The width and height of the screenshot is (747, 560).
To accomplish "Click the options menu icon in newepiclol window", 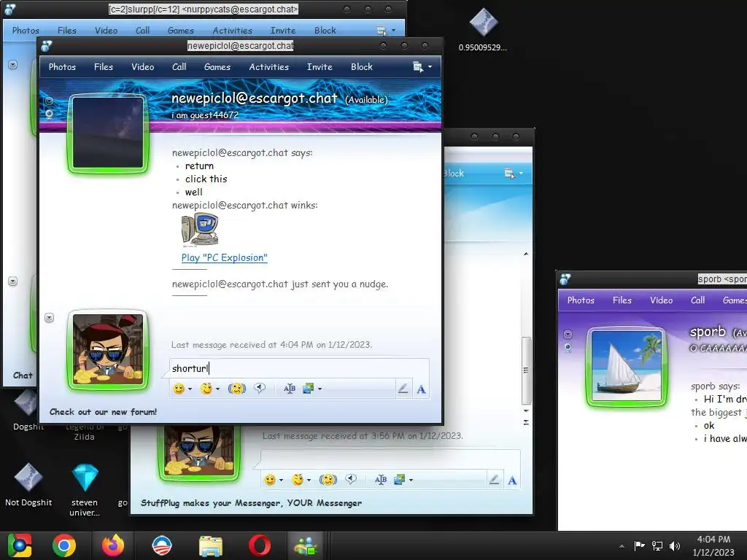I will coord(418,67).
